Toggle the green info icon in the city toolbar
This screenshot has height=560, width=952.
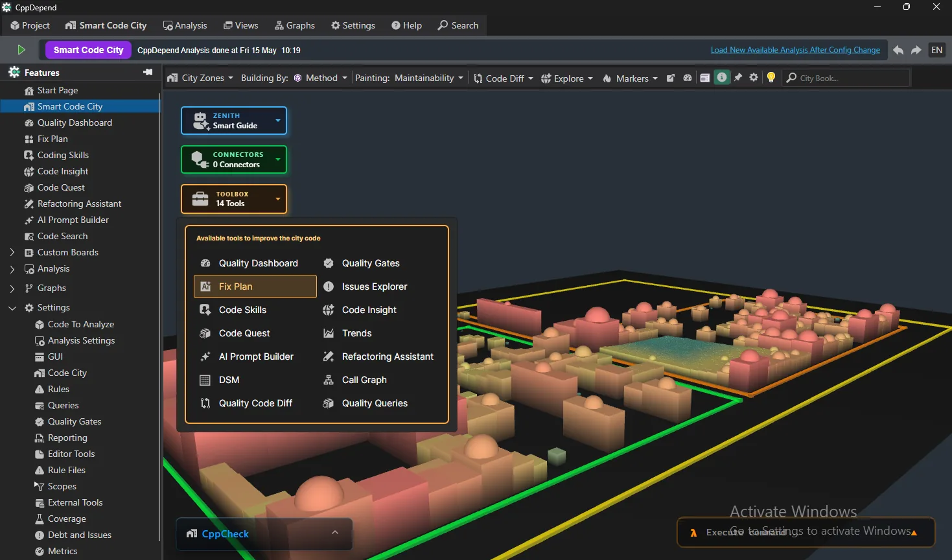[x=721, y=78]
